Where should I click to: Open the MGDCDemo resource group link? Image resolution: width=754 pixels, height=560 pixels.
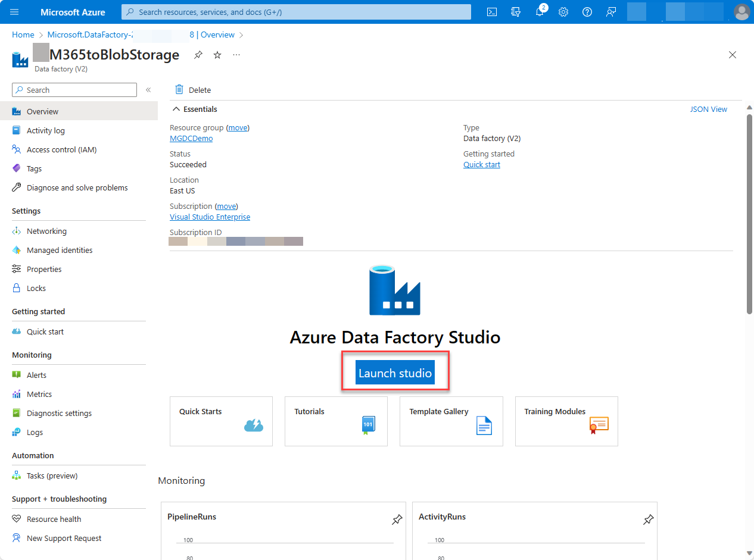pyautogui.click(x=191, y=138)
